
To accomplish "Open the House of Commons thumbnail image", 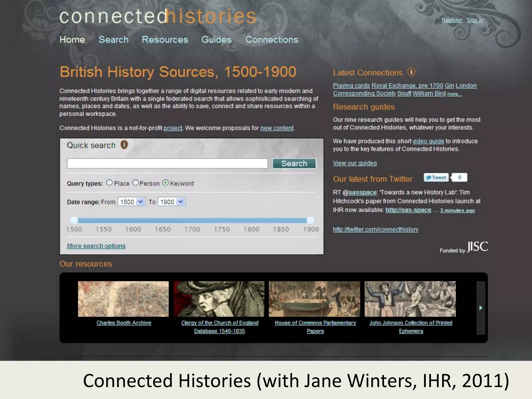I will click(x=315, y=299).
